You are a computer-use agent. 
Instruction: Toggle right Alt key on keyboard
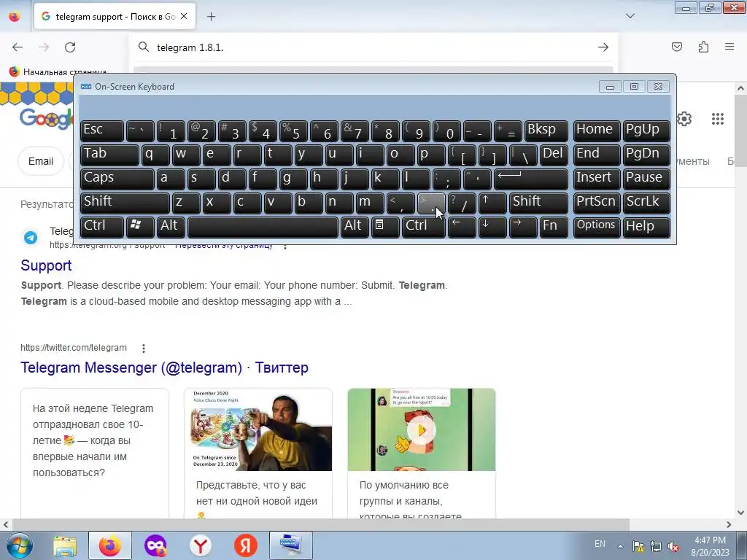coord(355,227)
